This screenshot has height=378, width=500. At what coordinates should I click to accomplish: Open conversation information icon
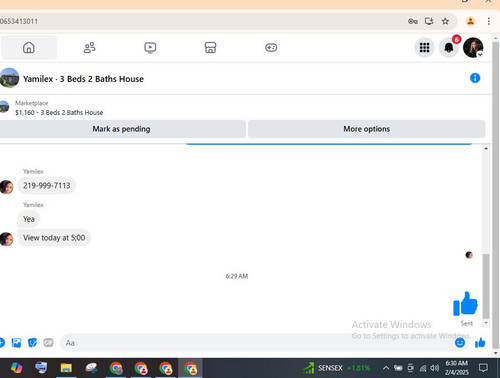[x=475, y=78]
